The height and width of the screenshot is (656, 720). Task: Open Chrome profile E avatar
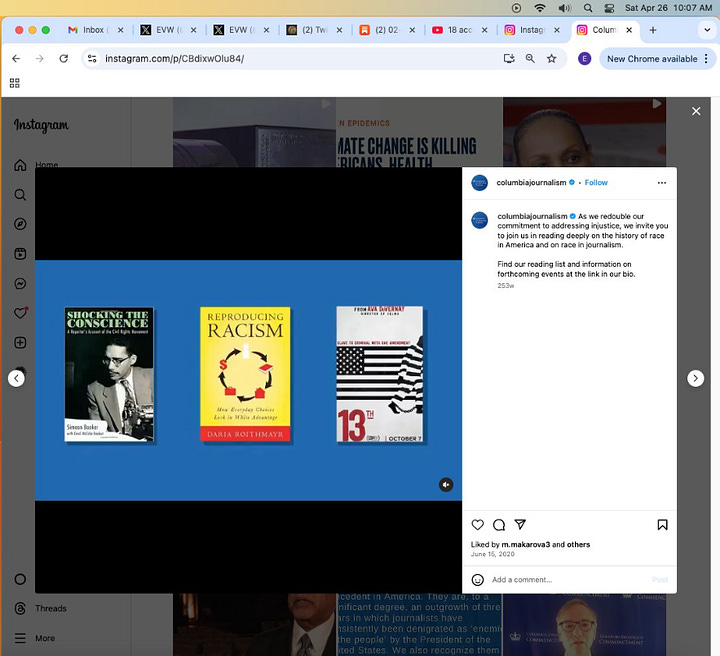pos(584,59)
